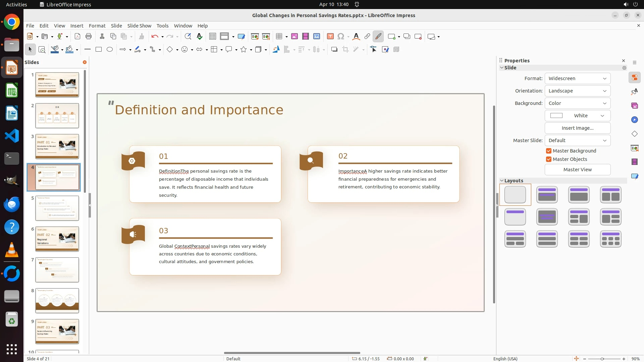The image size is (644, 362).
Task: Open the Navigator sidebar compass icon
Action: [634, 120]
